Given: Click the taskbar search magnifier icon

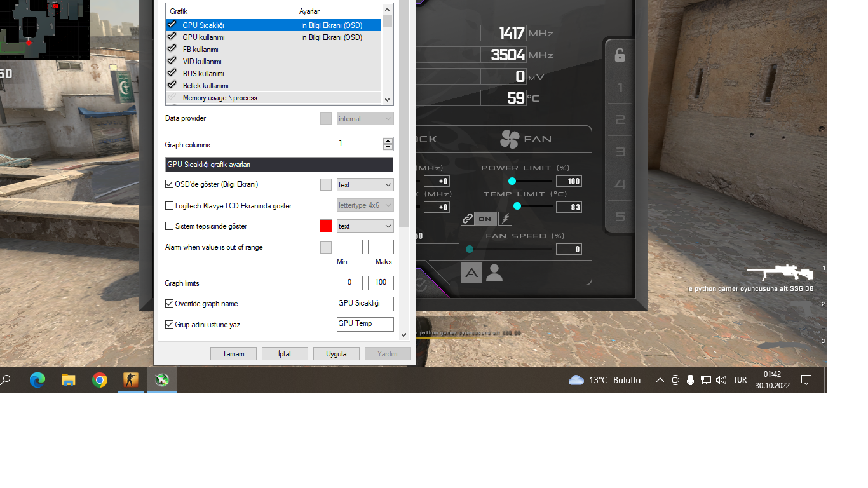Looking at the screenshot, I should pos(6,380).
